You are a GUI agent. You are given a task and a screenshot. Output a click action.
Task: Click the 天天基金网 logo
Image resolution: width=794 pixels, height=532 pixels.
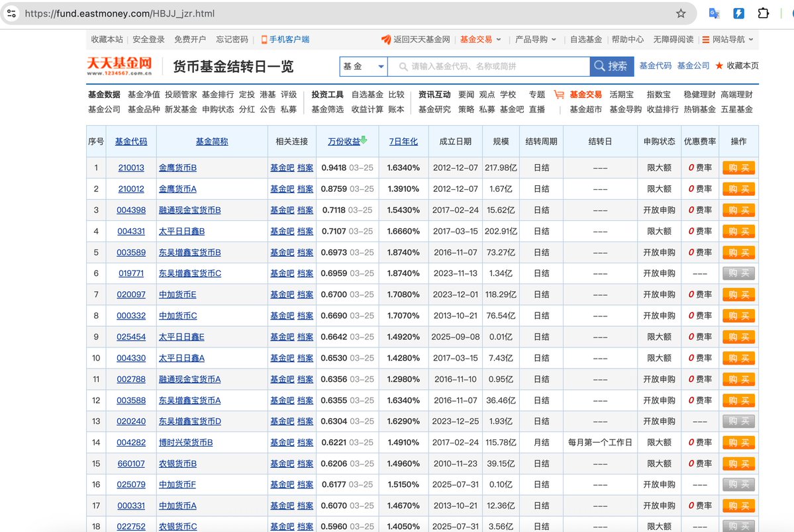[120, 66]
